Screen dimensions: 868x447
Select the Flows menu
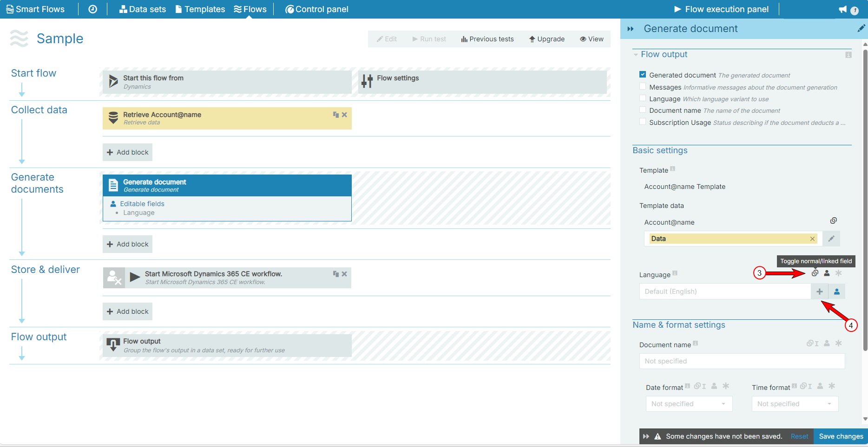tap(250, 9)
